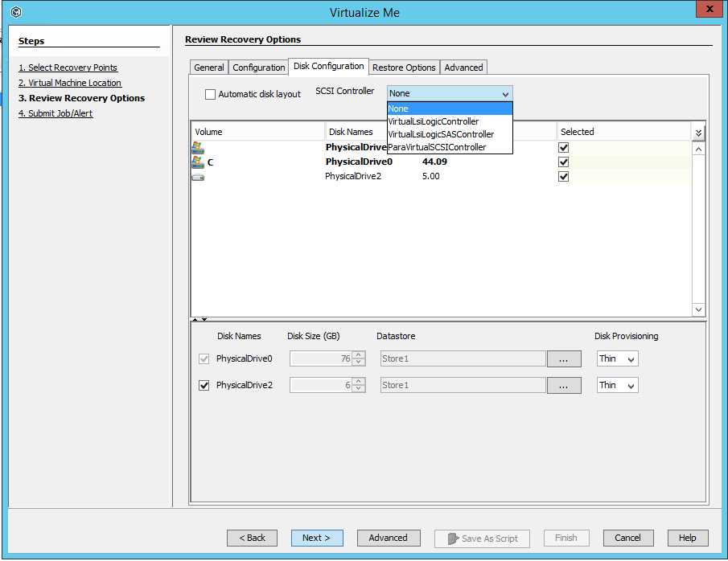Open the Virtual Machine Location step link
Image resolution: width=728 pixels, height=561 pixels.
tap(70, 82)
